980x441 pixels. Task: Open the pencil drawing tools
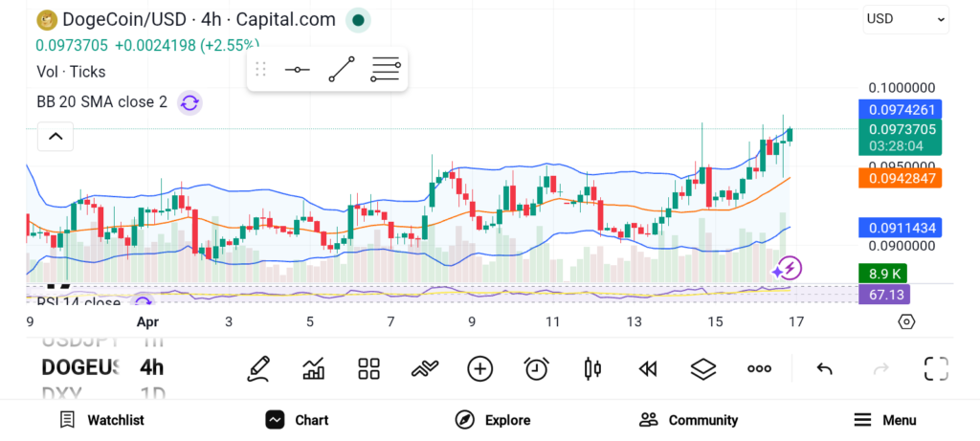[257, 368]
